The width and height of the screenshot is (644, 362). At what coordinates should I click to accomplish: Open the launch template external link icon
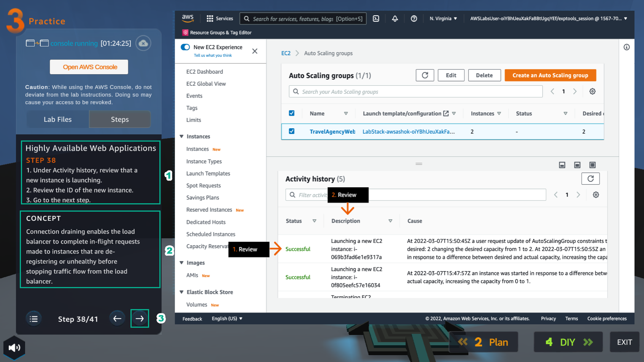point(446,113)
